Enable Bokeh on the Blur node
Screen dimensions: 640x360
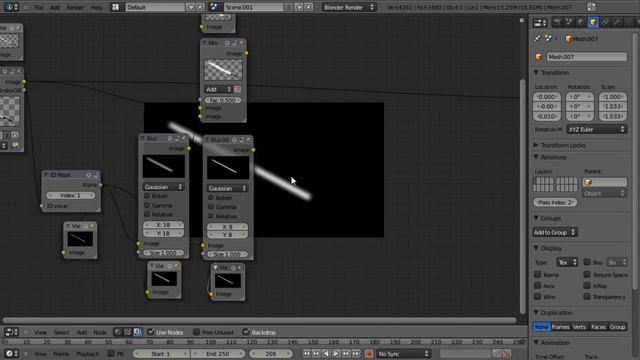pos(147,196)
